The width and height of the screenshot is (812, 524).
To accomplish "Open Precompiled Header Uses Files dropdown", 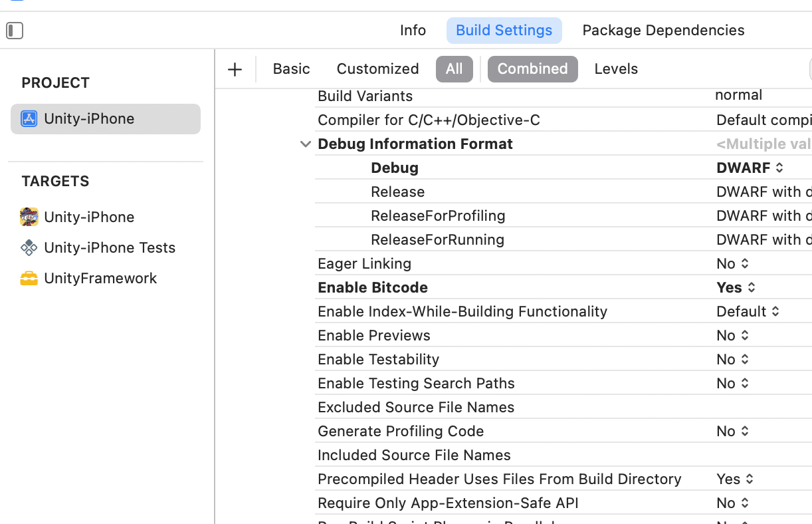I will pyautogui.click(x=736, y=479).
